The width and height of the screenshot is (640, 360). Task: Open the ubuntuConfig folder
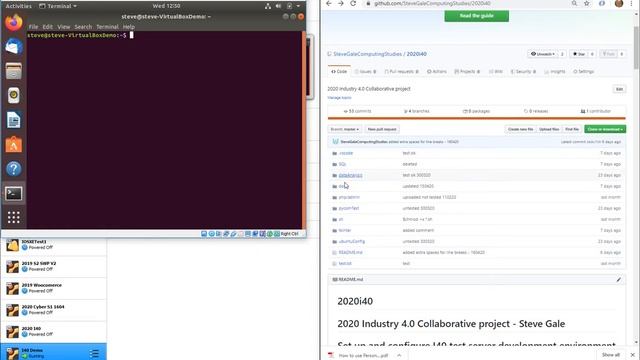351,241
